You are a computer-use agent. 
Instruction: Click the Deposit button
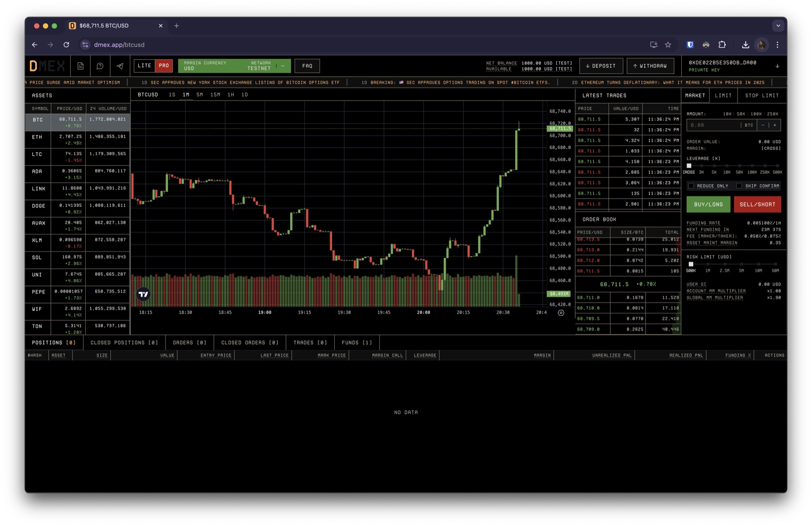coord(601,66)
